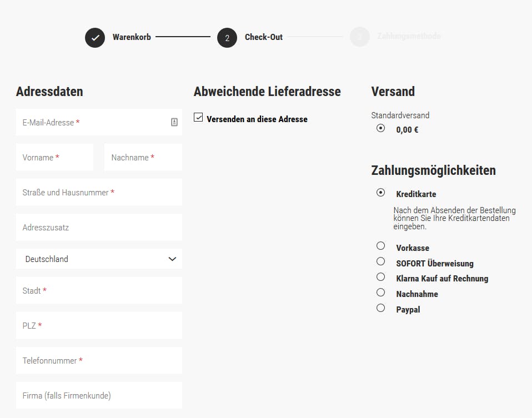Click the Warenkorb checkmark step circle
The image size is (532, 418).
[95, 38]
